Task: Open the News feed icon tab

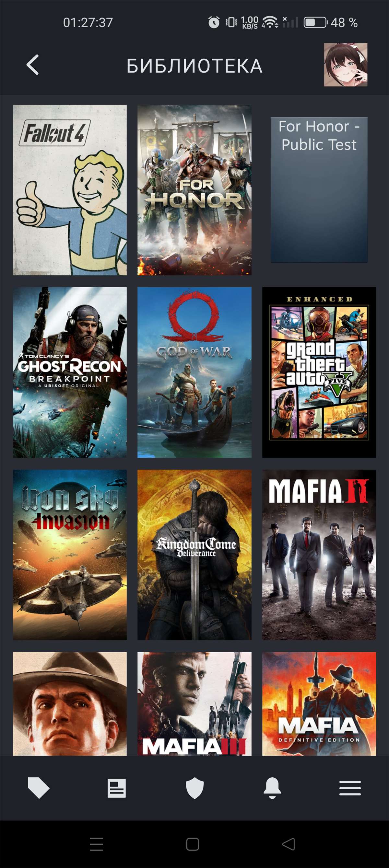Action: [x=117, y=788]
